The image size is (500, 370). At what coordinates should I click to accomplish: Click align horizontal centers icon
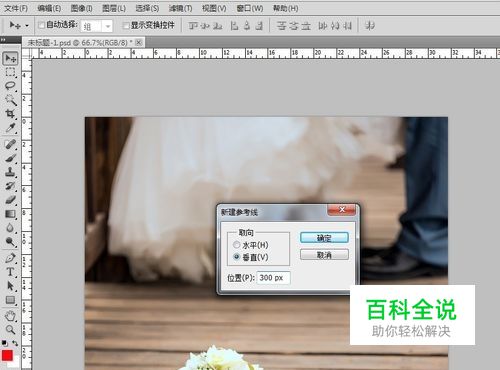tap(247, 26)
